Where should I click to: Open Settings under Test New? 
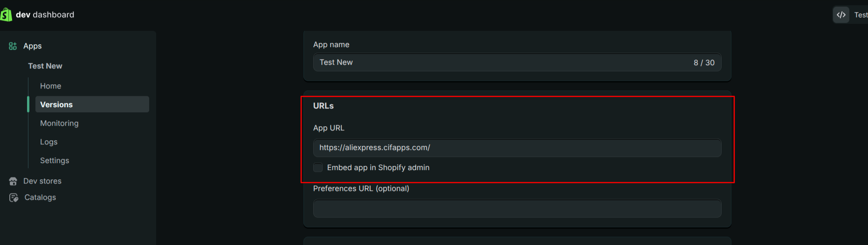pyautogui.click(x=55, y=161)
